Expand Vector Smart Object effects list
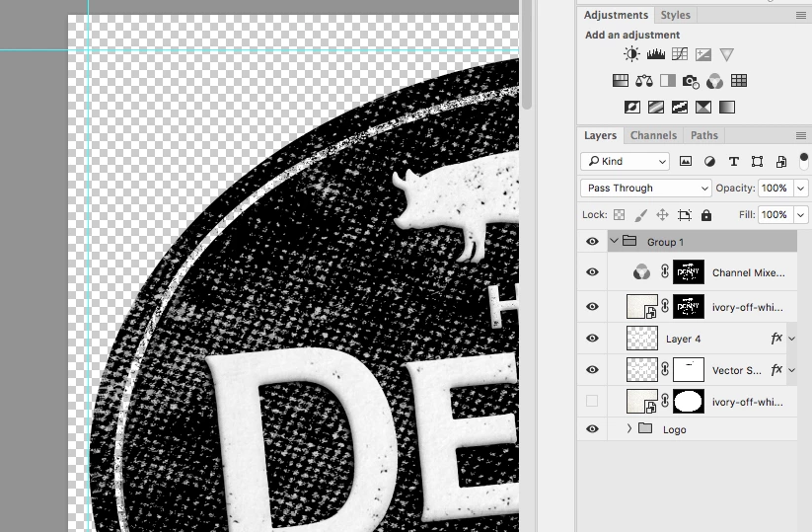This screenshot has height=532, width=812. point(792,370)
